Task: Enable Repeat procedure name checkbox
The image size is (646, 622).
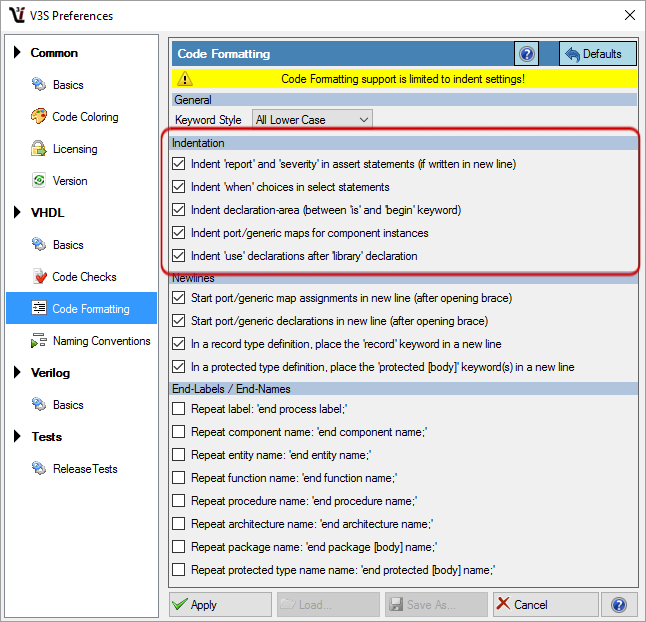Action: [178, 501]
